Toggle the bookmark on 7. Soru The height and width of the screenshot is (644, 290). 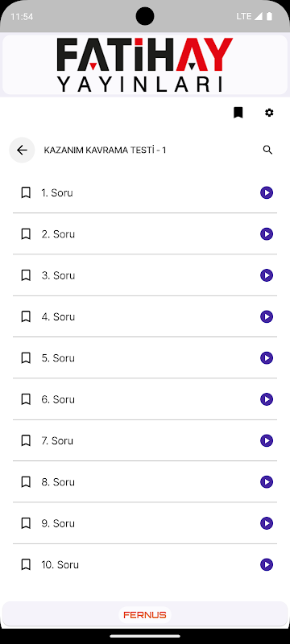point(26,440)
